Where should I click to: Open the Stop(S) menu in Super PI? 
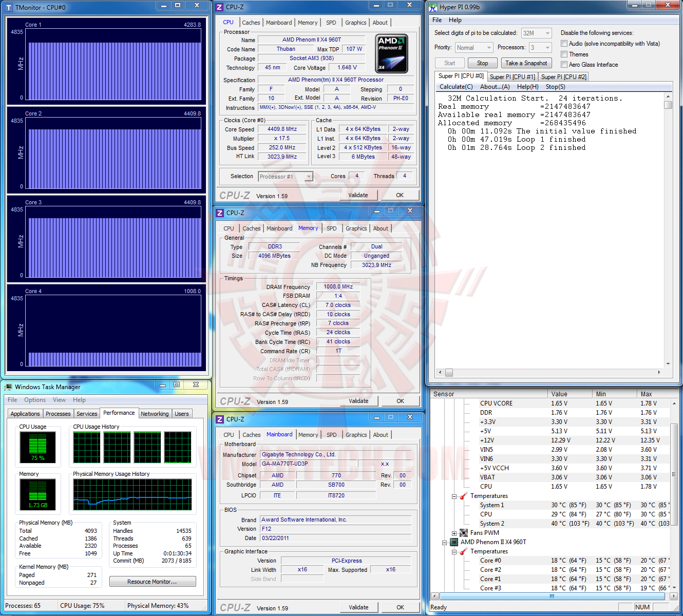(555, 87)
